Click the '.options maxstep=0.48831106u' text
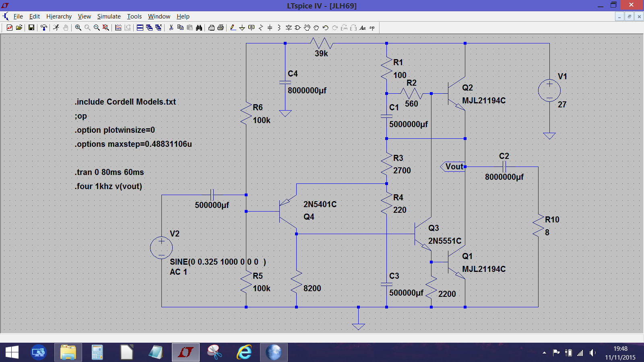 [x=133, y=144]
